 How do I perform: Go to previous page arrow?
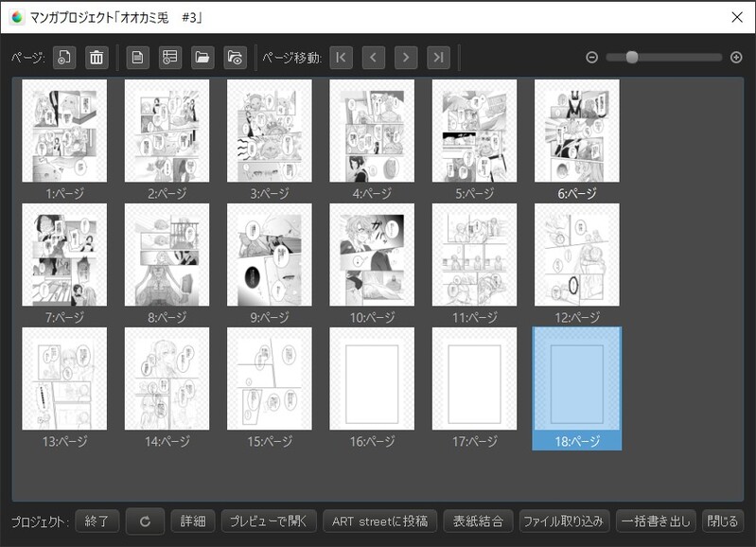click(373, 58)
